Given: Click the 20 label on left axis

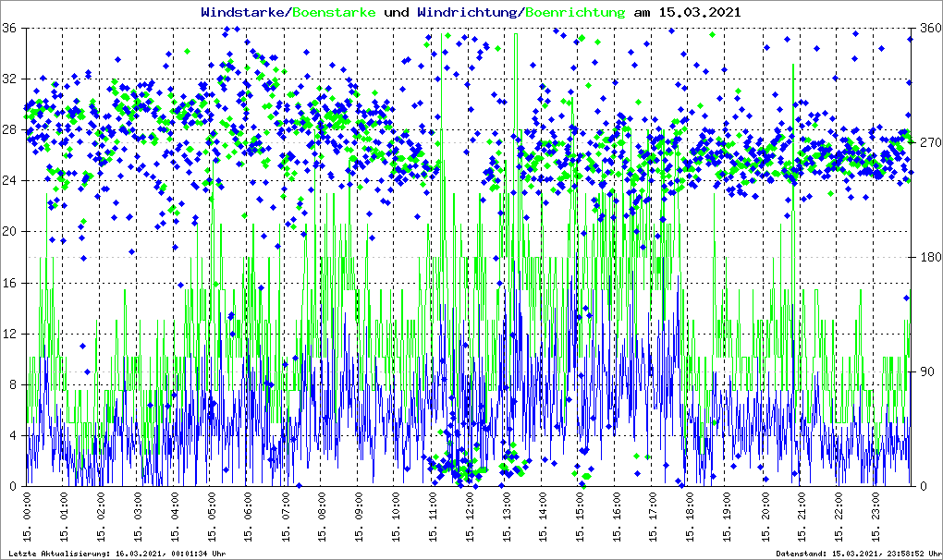Looking at the screenshot, I should [x=11, y=232].
